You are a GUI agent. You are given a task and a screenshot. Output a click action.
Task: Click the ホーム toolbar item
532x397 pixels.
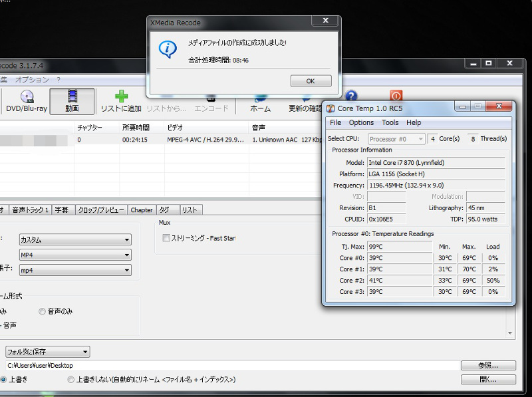pyautogui.click(x=260, y=105)
